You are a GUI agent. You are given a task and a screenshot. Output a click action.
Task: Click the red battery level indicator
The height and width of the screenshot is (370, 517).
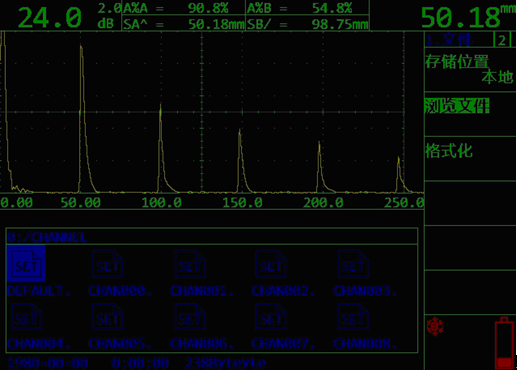504,343
